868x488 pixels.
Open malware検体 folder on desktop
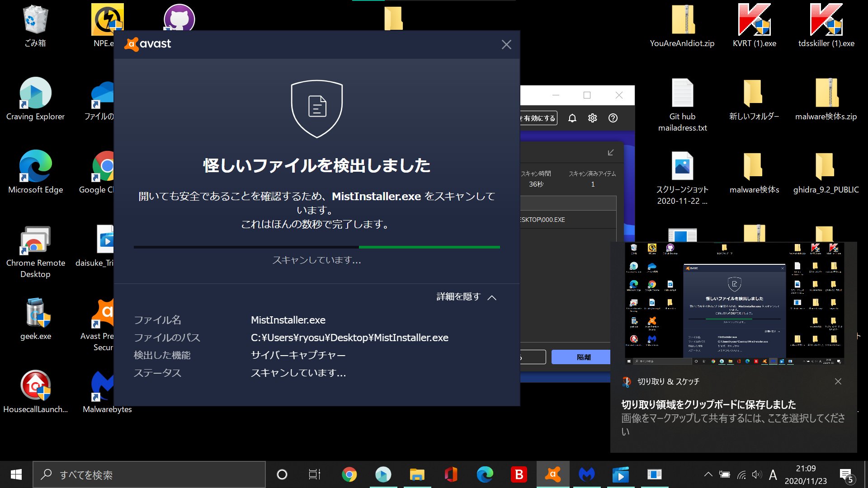point(754,173)
